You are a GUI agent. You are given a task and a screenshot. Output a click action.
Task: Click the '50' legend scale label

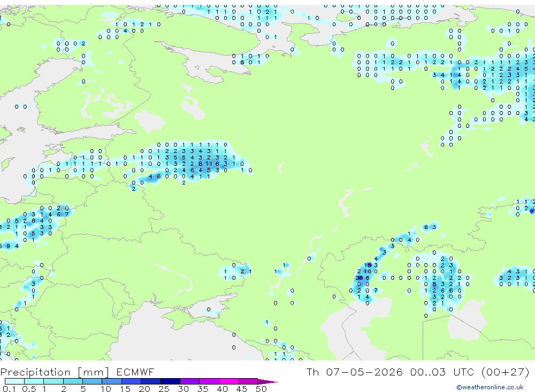[x=261, y=389]
